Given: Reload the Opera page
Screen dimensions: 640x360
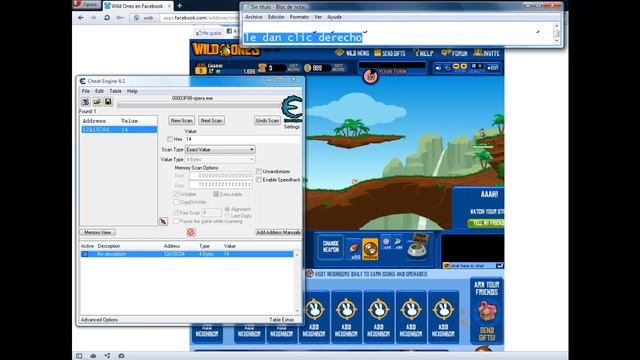Looking at the screenshot, I should (x=107, y=18).
